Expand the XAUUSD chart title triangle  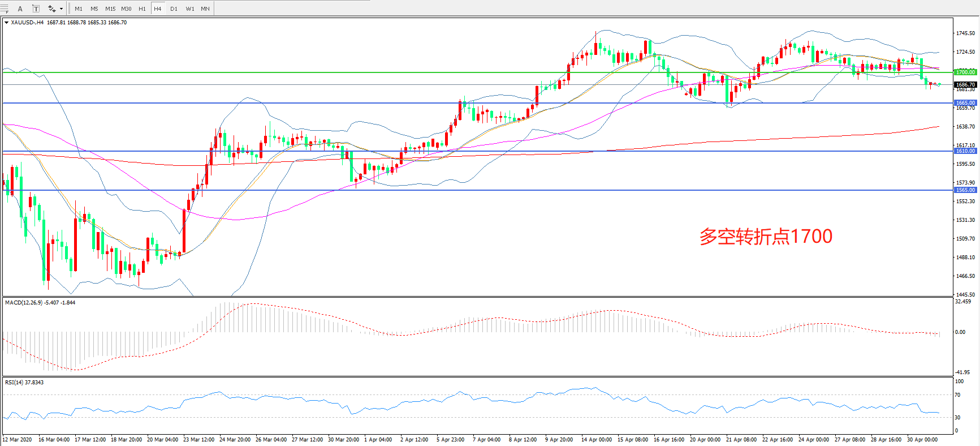pyautogui.click(x=6, y=23)
